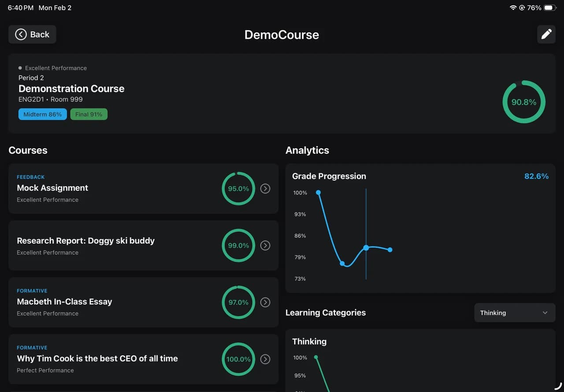
Task: Click the battery icon in status bar
Action: point(549,8)
